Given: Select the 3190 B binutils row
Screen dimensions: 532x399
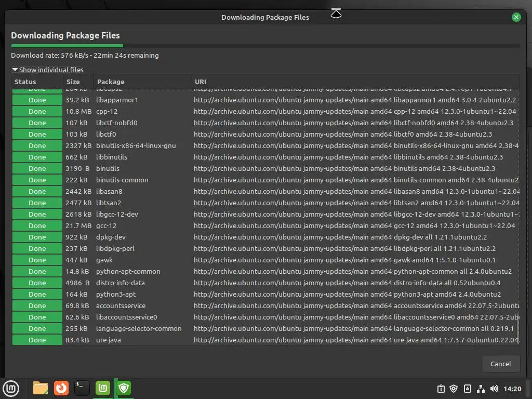Looking at the screenshot, I should 265,169.
